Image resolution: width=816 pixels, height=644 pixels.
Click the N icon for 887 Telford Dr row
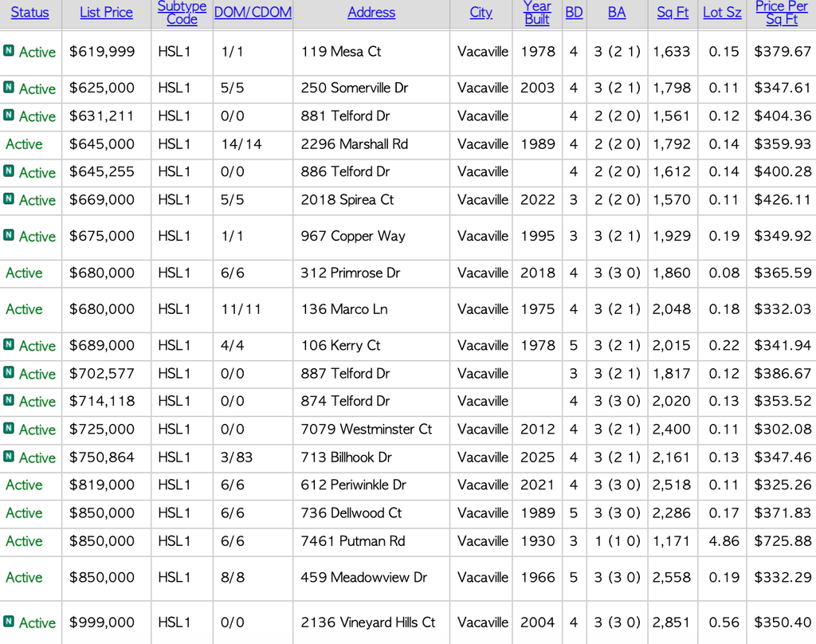tap(9, 374)
